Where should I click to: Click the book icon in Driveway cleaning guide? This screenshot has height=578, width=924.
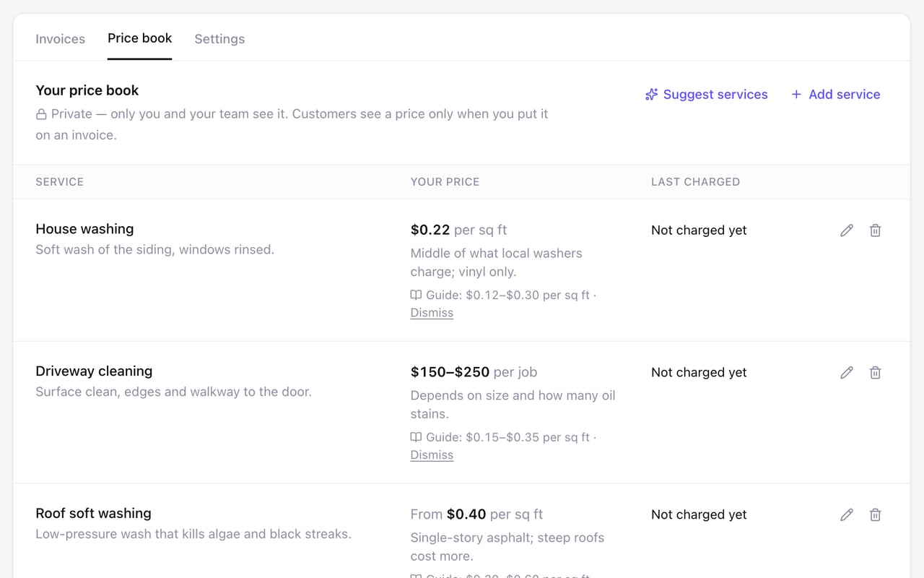coord(416,437)
